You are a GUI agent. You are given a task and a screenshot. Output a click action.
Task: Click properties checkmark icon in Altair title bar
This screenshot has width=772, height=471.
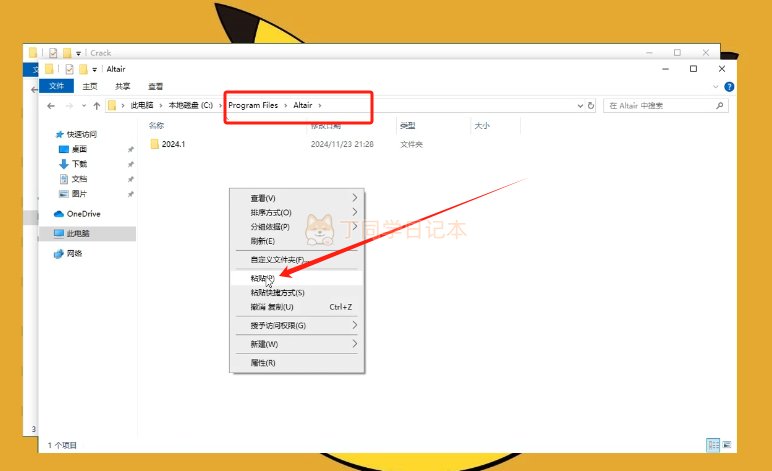tap(69, 69)
